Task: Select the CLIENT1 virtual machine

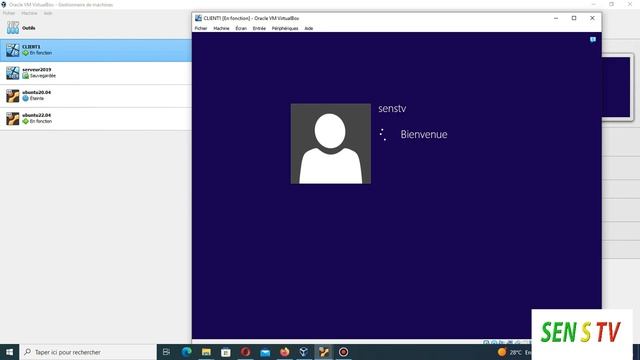Action: tap(96, 50)
